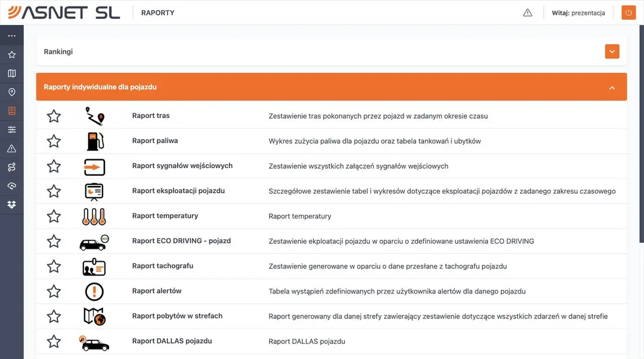Favorite the Raport alertów star
Viewport: 644px width, 359px height.
click(54, 292)
